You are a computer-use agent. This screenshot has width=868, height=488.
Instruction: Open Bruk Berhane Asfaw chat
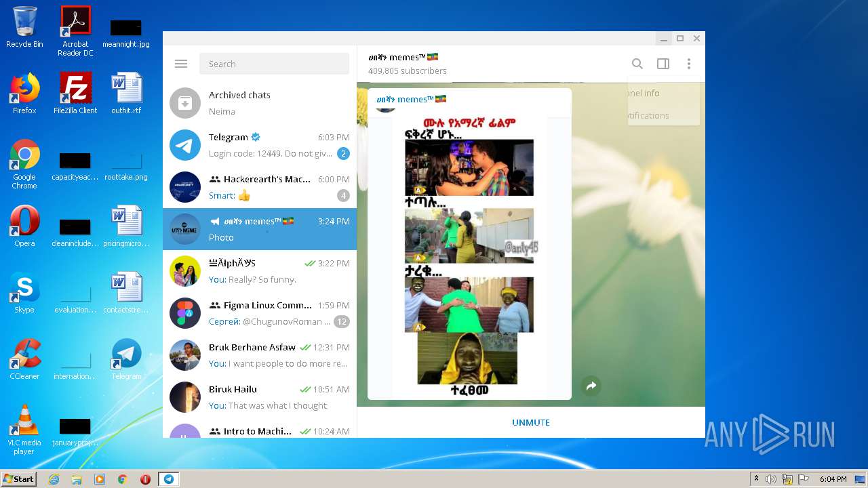tap(260, 355)
